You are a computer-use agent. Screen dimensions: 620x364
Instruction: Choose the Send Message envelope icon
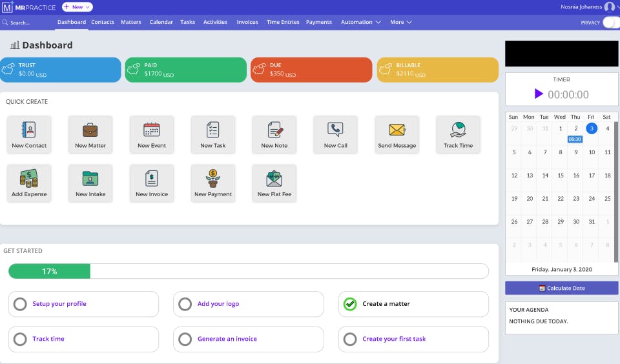tap(397, 134)
